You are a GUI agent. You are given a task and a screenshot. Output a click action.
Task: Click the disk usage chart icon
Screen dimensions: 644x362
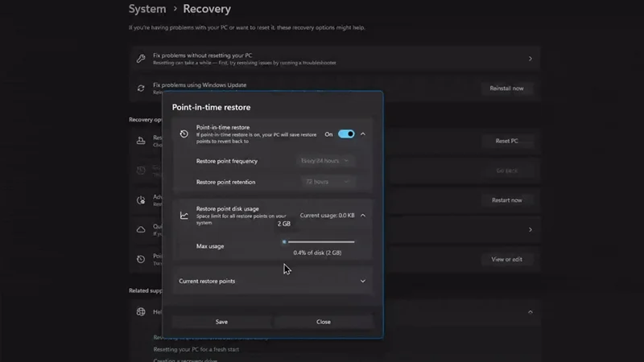coord(184,216)
